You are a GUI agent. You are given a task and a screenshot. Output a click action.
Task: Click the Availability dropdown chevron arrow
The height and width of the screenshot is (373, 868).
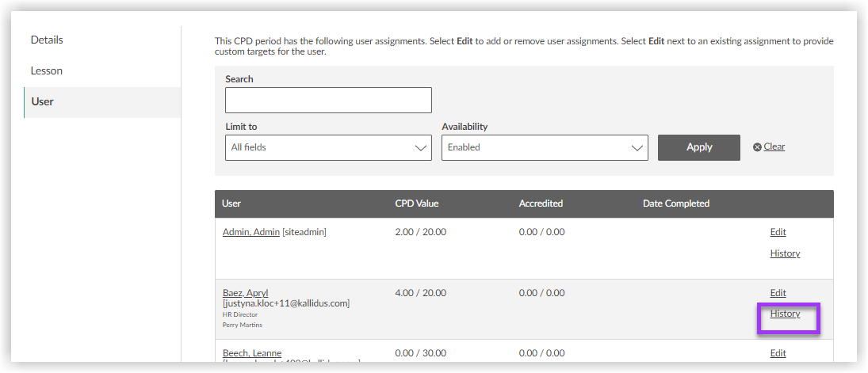click(x=637, y=148)
